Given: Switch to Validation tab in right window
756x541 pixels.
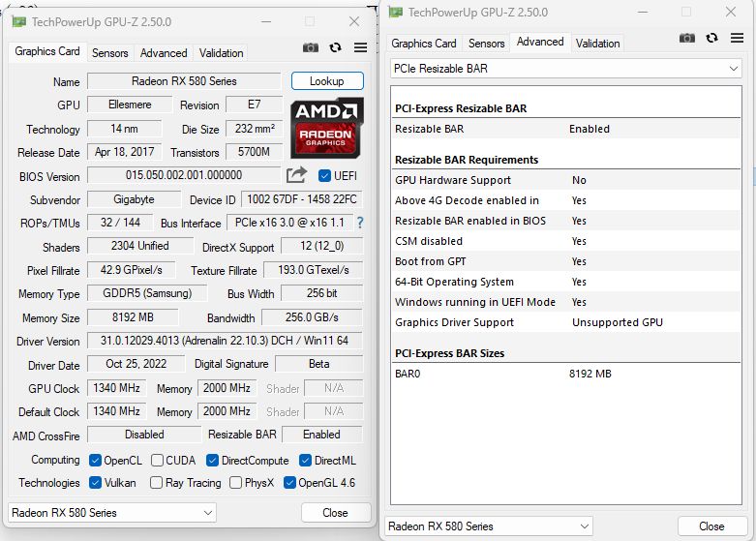Looking at the screenshot, I should pos(597,44).
